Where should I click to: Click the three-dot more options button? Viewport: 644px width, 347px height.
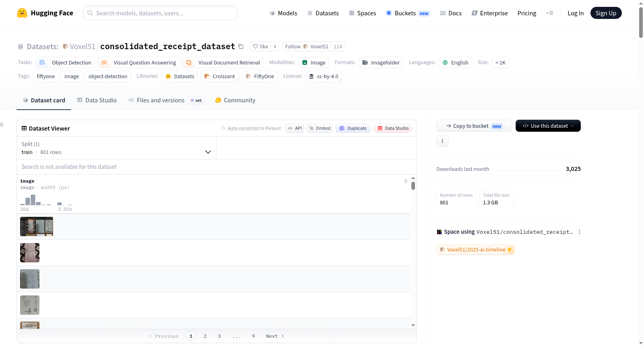[442, 141]
